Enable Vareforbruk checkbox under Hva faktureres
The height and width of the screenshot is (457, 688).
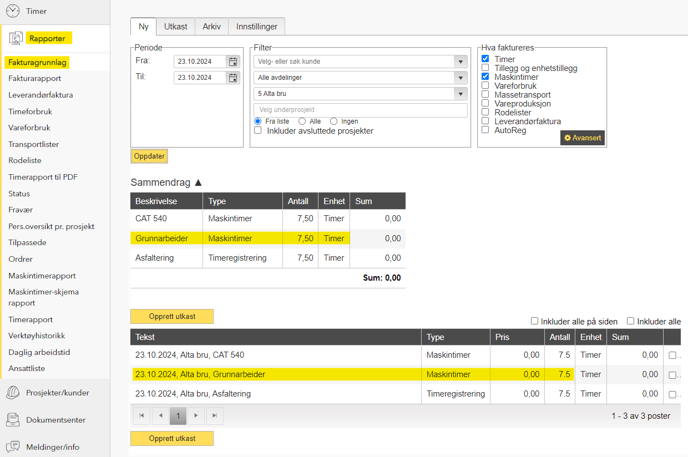coord(485,86)
